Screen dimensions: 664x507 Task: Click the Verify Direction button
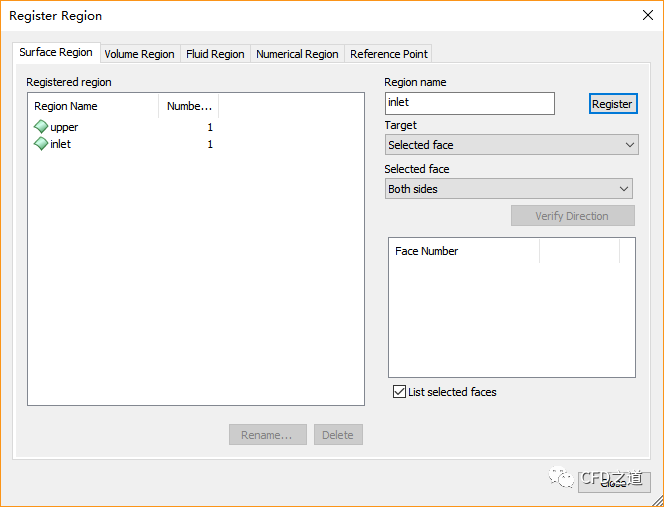click(x=573, y=216)
